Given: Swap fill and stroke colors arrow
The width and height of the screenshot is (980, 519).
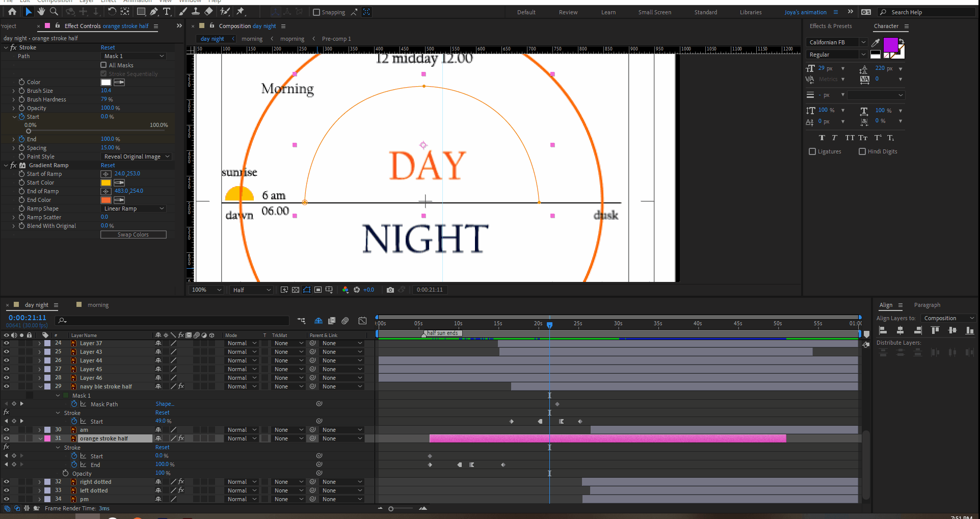Looking at the screenshot, I should click(x=902, y=41).
